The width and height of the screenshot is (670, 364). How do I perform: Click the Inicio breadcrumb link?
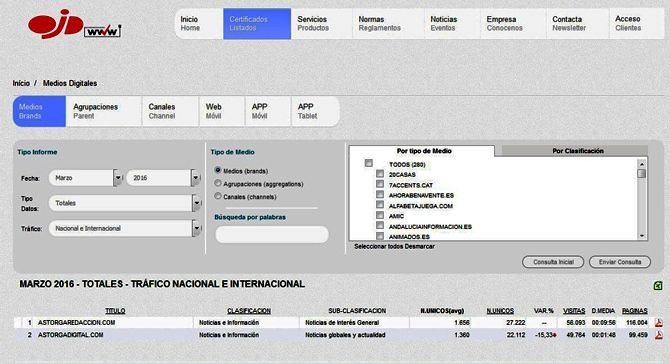tap(21, 83)
